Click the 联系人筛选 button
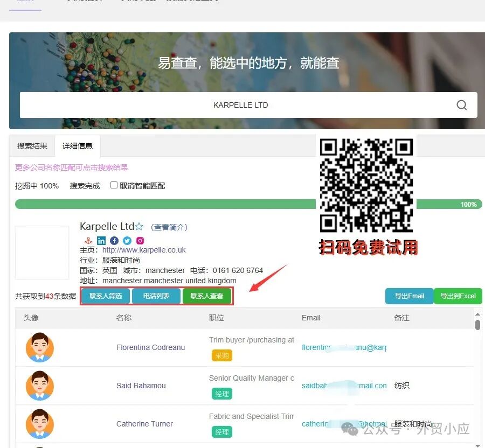The image size is (485, 448). point(106,296)
